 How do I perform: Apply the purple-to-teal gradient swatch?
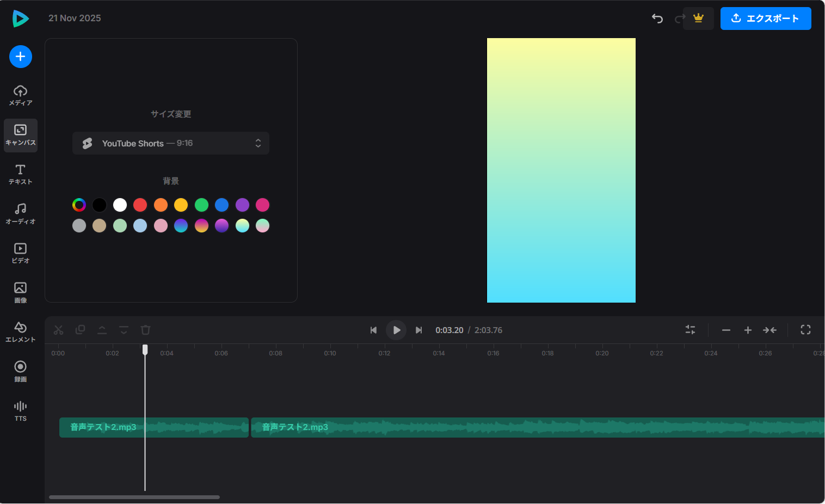[181, 225]
